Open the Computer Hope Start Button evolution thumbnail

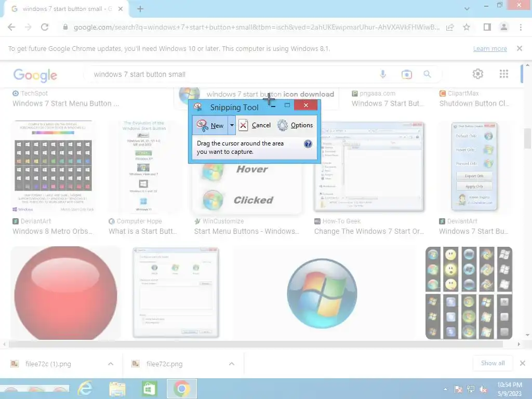[x=144, y=166]
